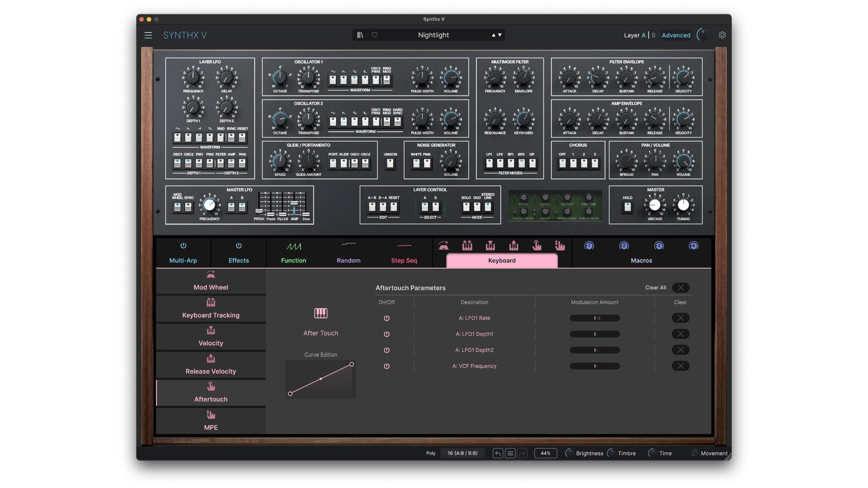
Task: Adjust A: VCF Frequency modulation amount slider
Action: point(594,366)
